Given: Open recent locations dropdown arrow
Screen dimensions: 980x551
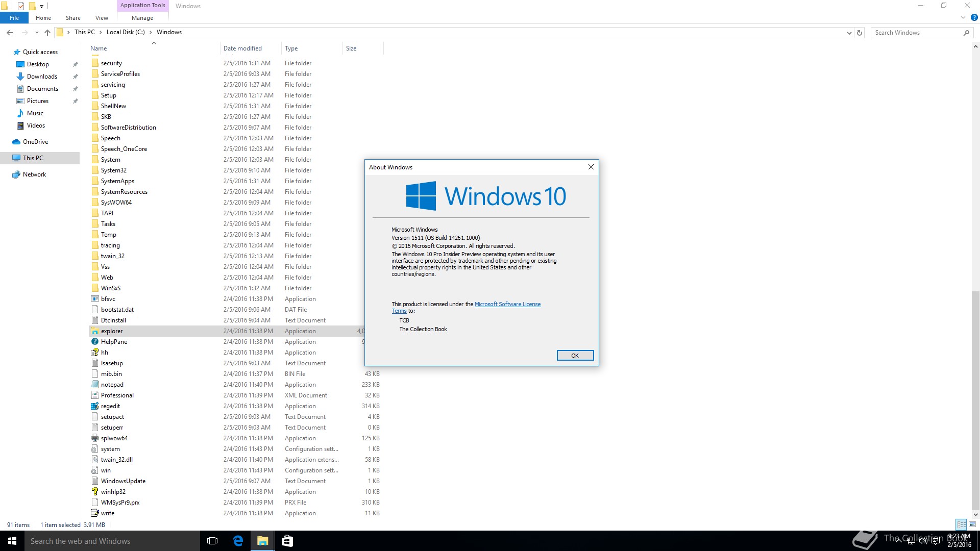Looking at the screenshot, I should pos(37,32).
